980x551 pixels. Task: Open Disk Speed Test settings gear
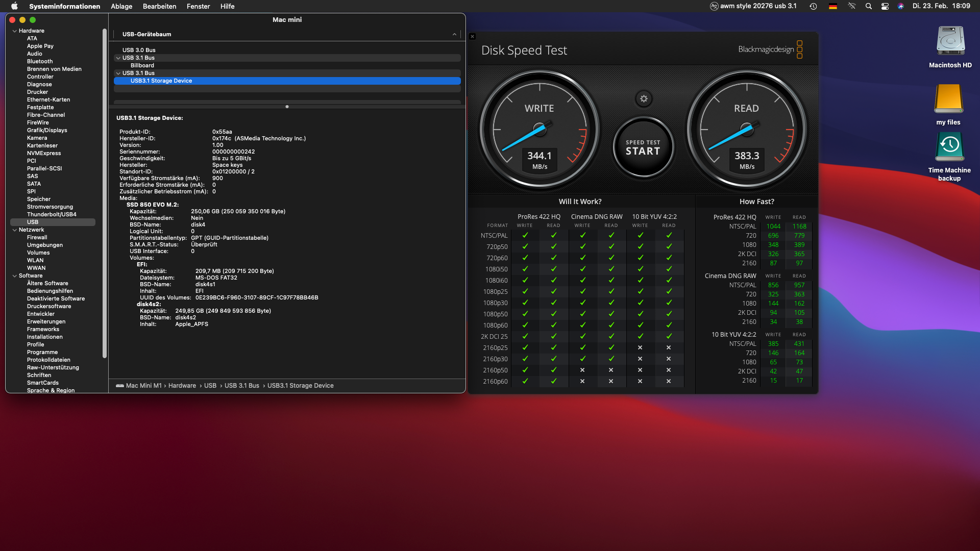pyautogui.click(x=644, y=99)
